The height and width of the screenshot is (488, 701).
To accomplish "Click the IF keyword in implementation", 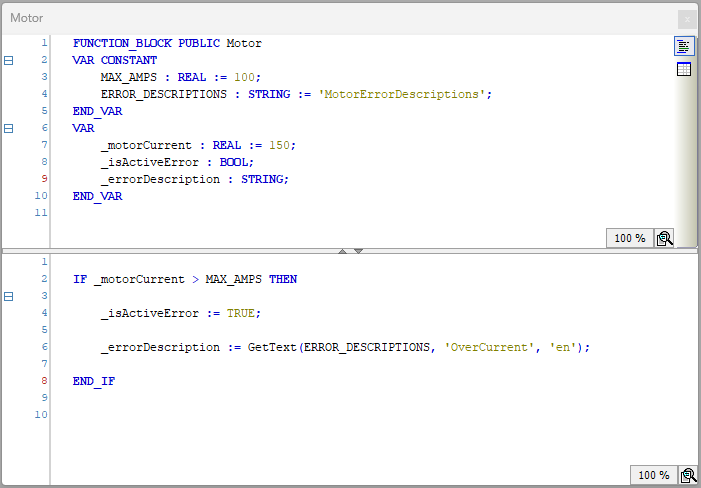I will pyautogui.click(x=80, y=280).
